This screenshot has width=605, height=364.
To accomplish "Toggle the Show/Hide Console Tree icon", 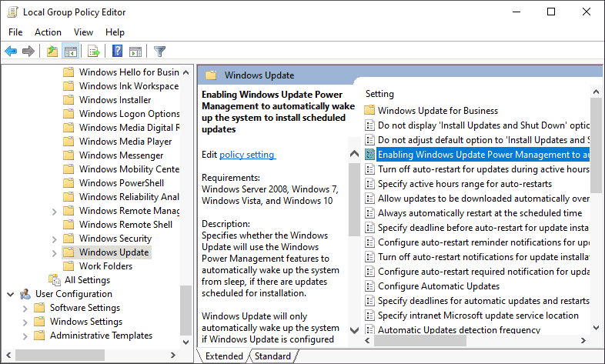I will coord(71,51).
